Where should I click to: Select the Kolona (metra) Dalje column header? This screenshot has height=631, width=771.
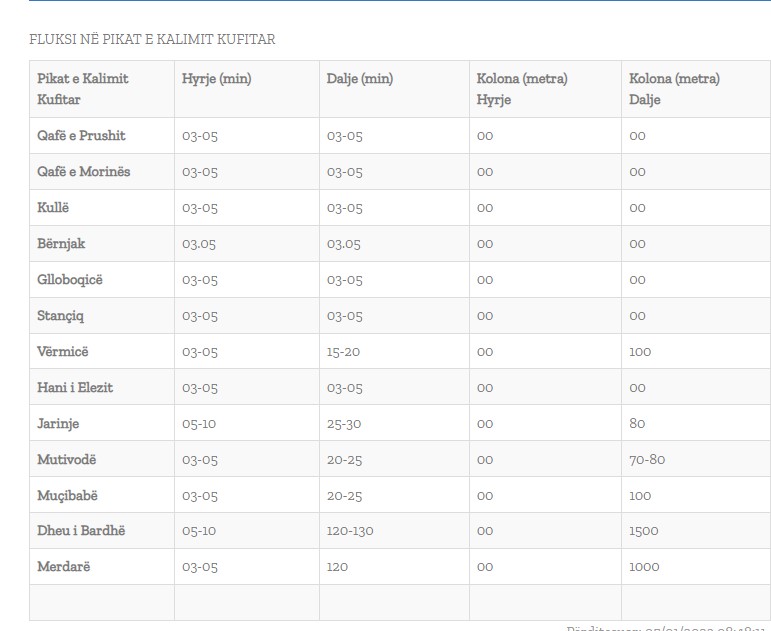click(x=674, y=89)
